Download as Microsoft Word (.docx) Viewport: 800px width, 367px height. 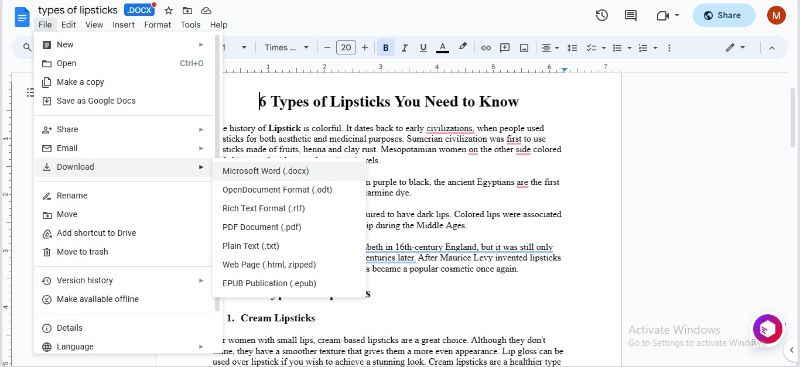[x=289, y=171]
